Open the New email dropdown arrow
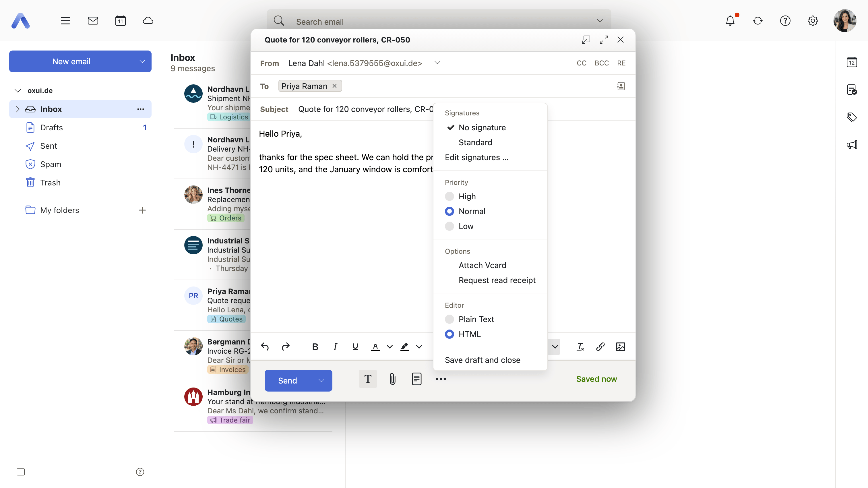The width and height of the screenshot is (868, 488). (x=142, y=62)
